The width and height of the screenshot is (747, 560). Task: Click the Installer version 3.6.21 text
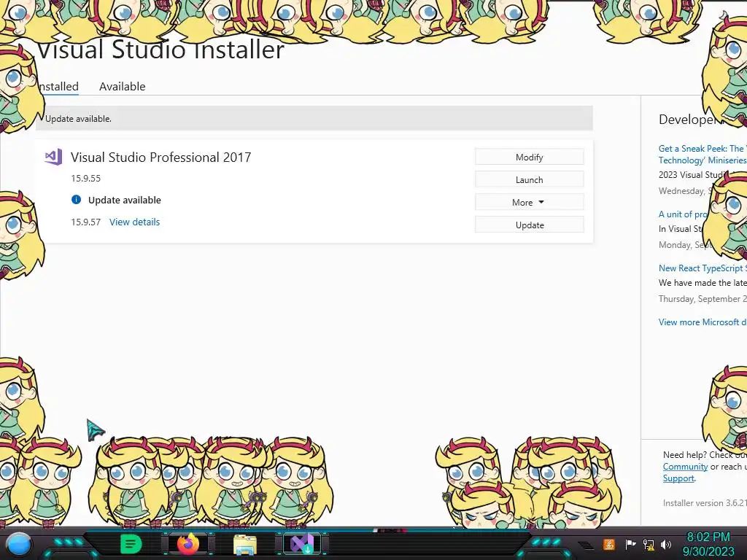point(705,503)
